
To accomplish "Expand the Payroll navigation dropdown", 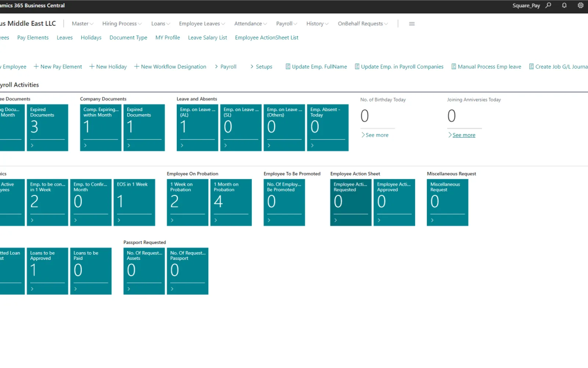I will [x=287, y=24].
